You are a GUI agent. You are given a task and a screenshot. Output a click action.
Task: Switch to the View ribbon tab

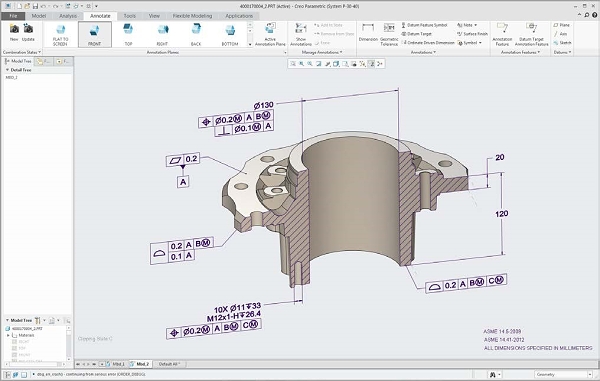pyautogui.click(x=154, y=16)
